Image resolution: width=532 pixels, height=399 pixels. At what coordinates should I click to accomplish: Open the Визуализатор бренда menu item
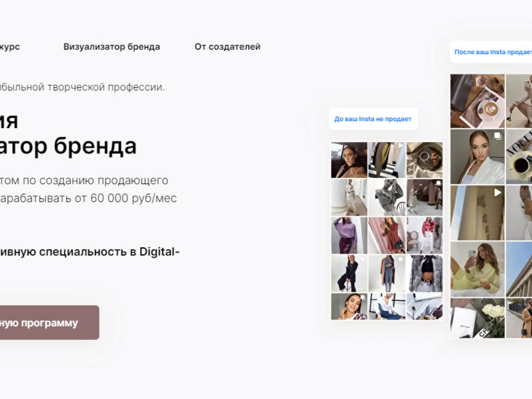[112, 47]
